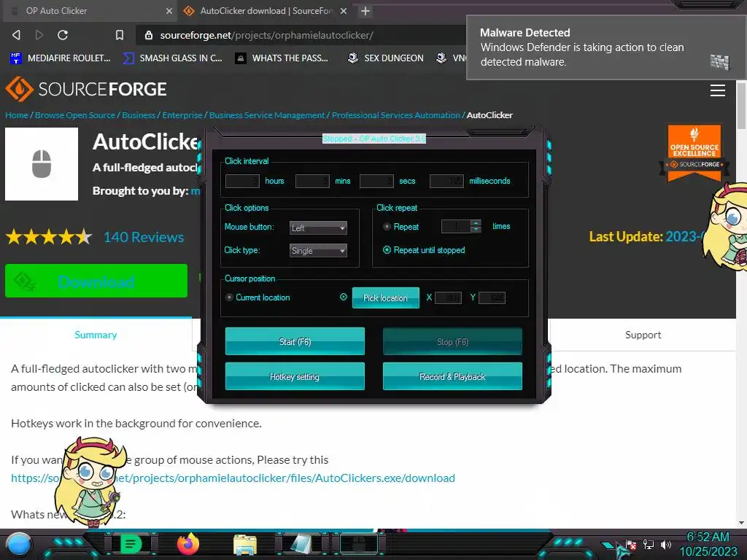
Task: Click the volume speaker tray icon
Action: coord(666,544)
